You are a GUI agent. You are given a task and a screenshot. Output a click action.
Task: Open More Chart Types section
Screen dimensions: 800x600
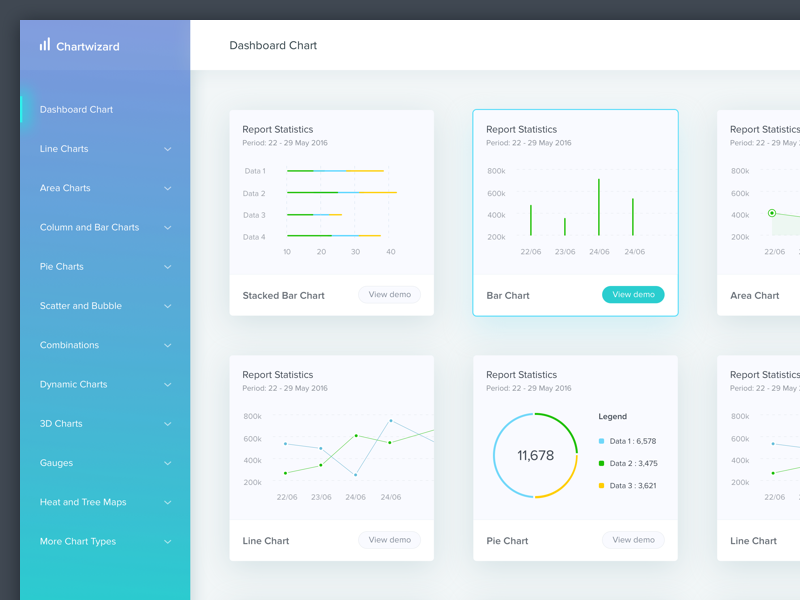[x=78, y=542]
